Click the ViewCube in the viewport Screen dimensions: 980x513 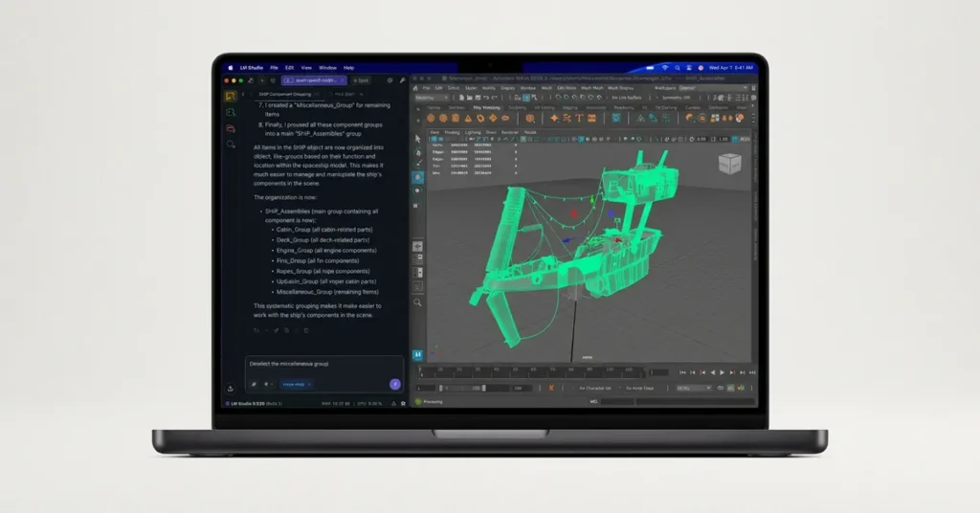coord(730,164)
